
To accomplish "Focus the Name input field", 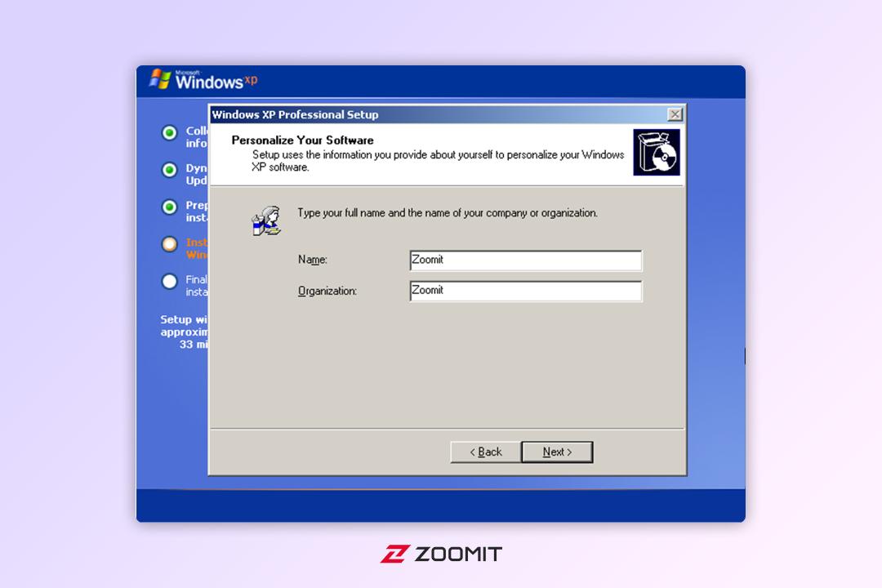I will coord(525,260).
